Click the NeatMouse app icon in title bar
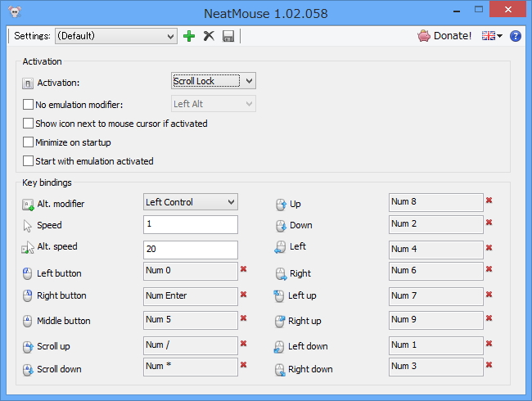Image resolution: width=532 pixels, height=401 pixels. [15, 12]
